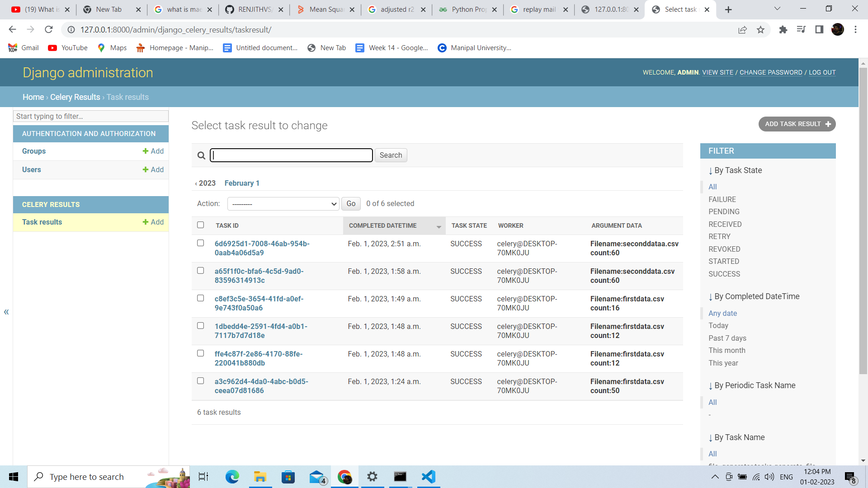The image size is (868, 488).
Task: Collapse the sidebar with double-chevron icon
Action: (6, 312)
